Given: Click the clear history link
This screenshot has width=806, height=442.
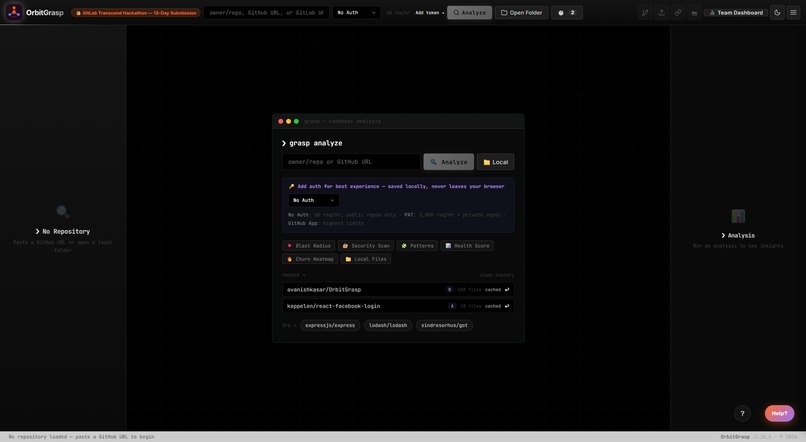Looking at the screenshot, I should [x=497, y=275].
